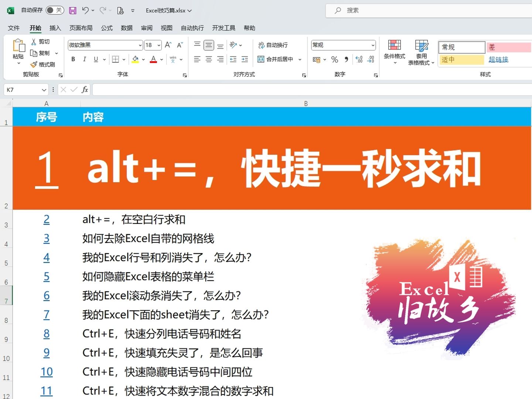This screenshot has width=532, height=399.
Task: Follow the hyperlink number 10
Action: pos(47,372)
